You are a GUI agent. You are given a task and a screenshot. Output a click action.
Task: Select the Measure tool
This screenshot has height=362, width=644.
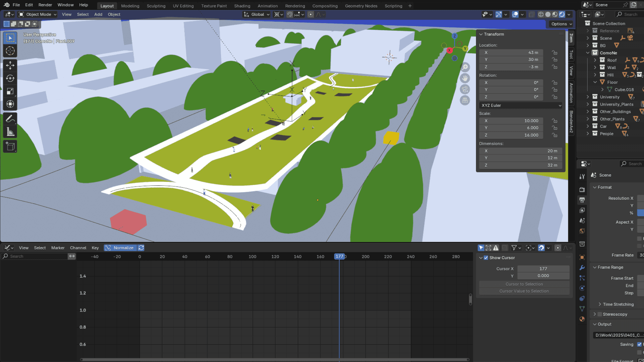[x=10, y=132]
